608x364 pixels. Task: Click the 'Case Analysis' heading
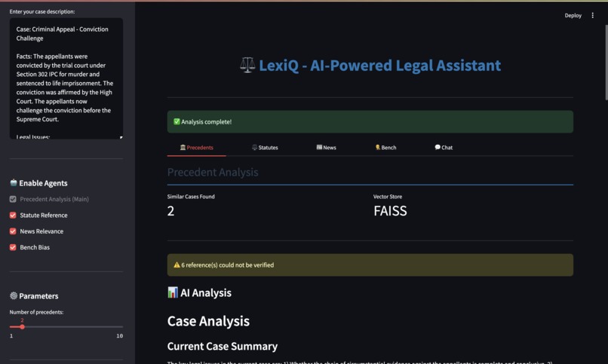208,321
